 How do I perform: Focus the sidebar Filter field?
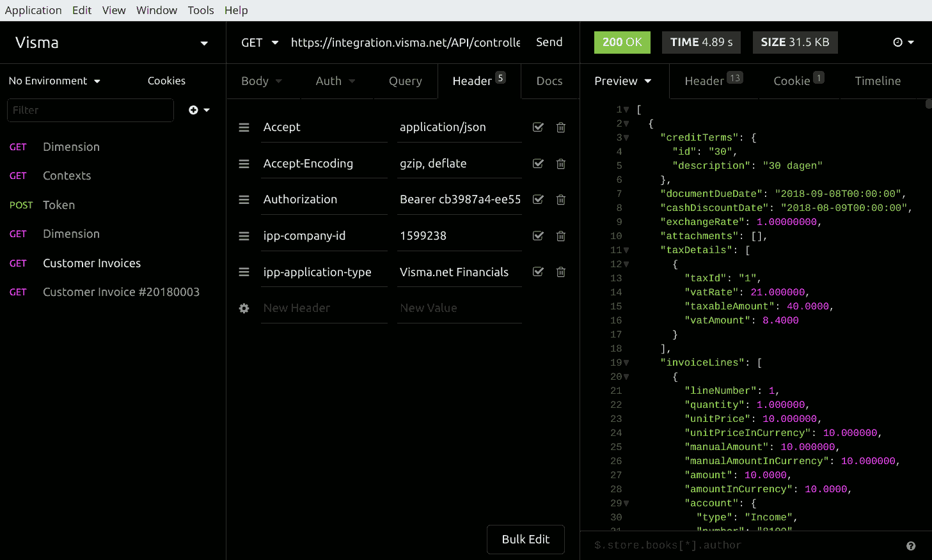[90, 110]
